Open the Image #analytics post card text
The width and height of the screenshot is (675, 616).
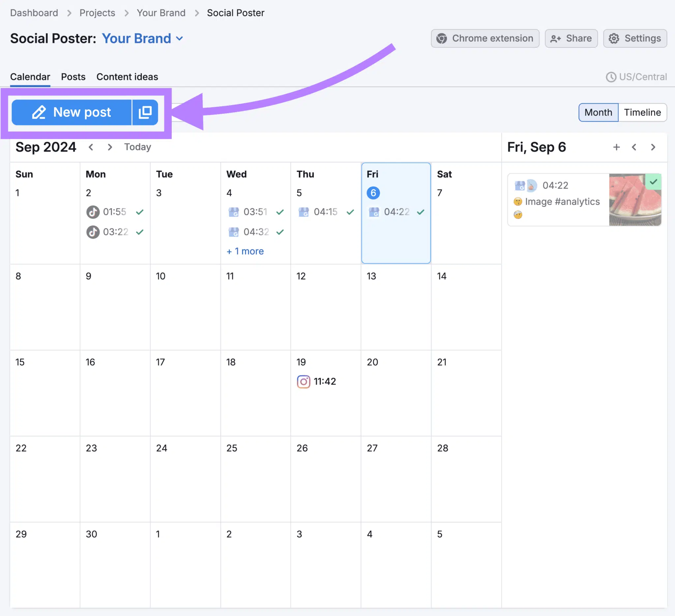point(562,201)
